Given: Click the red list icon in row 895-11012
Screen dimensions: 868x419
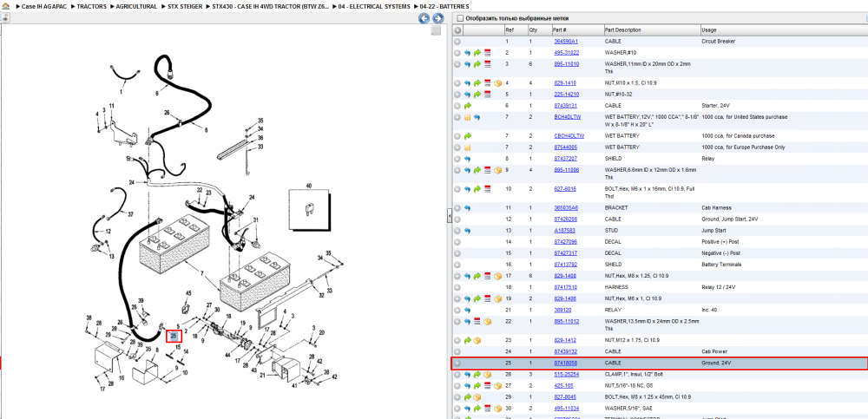Looking at the screenshot, I should tap(477, 322).
